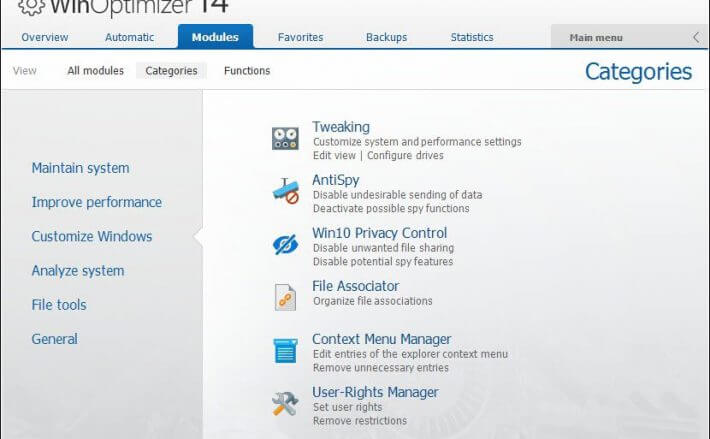Click the Context Menu Manager icon
This screenshot has height=439, width=710.
click(285, 351)
